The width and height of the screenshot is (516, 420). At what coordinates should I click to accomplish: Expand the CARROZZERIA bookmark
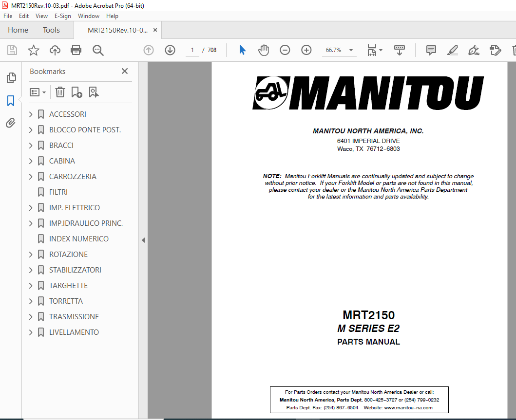(31, 177)
